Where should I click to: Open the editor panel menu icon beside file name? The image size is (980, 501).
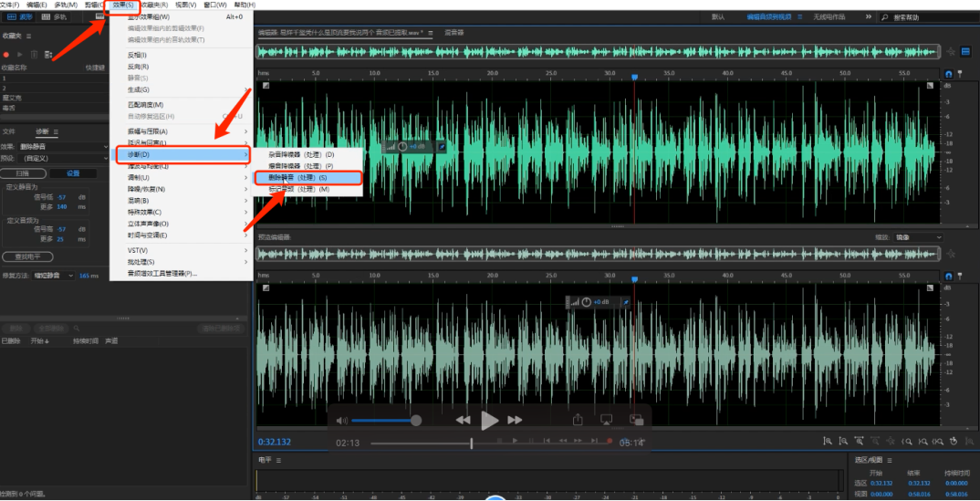click(x=430, y=32)
